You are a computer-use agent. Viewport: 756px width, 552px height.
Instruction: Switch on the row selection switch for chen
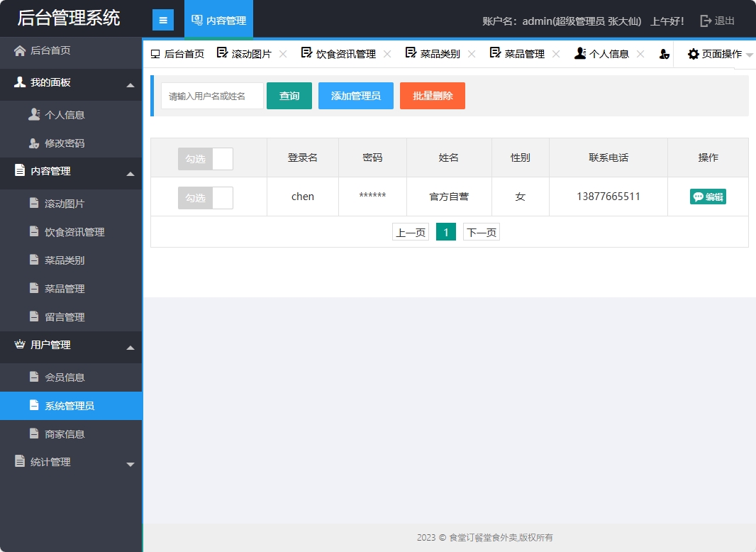pyautogui.click(x=205, y=197)
